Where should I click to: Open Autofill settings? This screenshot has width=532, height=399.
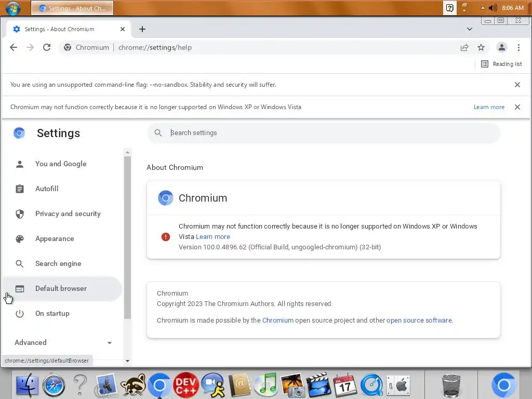62,189
